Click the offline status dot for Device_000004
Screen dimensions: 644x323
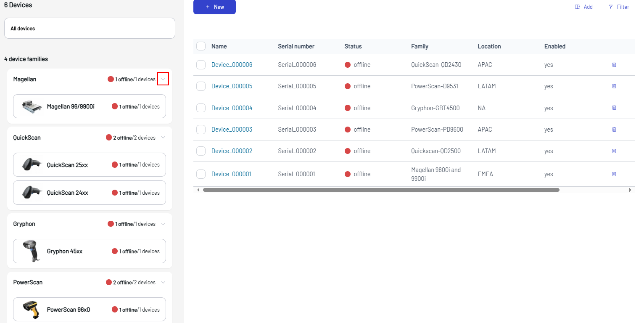point(347,108)
